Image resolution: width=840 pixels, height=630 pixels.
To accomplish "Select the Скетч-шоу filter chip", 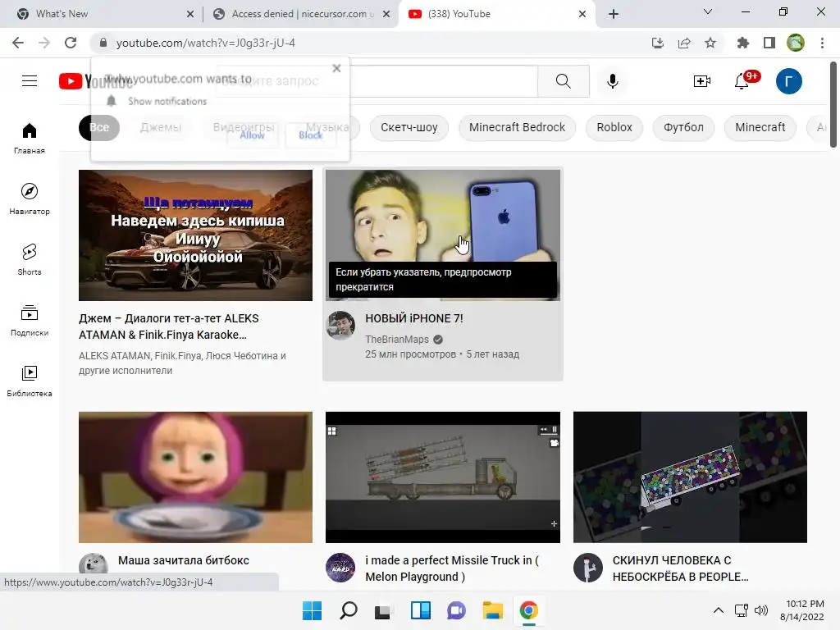I will [409, 127].
